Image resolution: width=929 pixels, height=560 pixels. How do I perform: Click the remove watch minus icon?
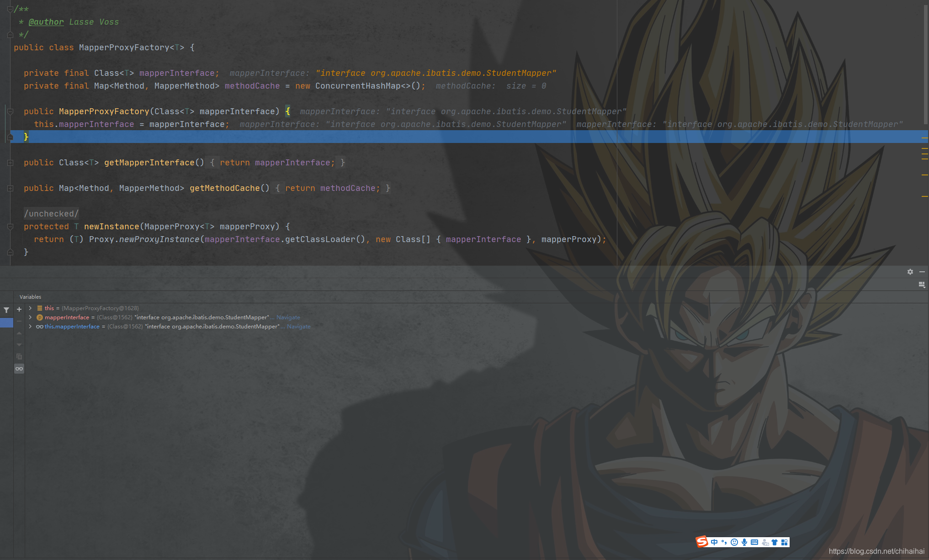pyautogui.click(x=19, y=321)
